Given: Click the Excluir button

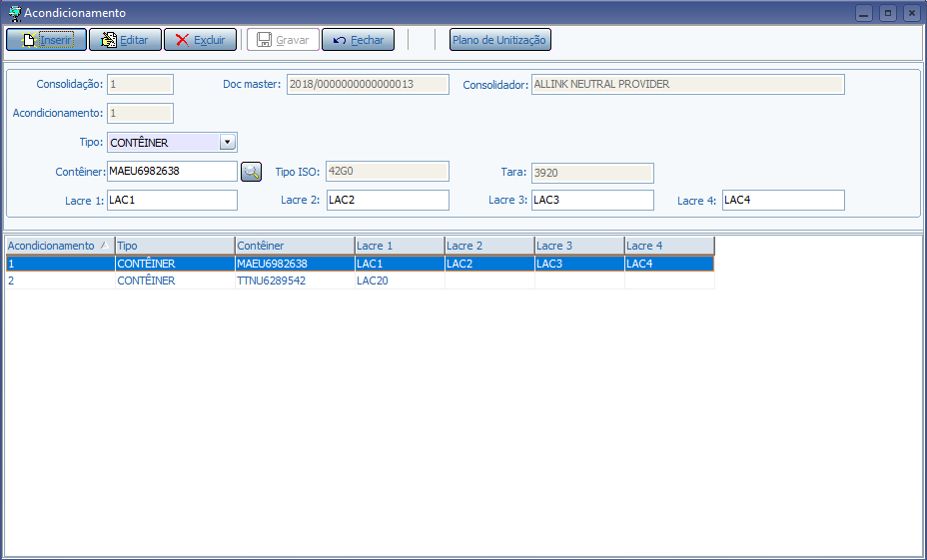Looking at the screenshot, I should 201,40.
